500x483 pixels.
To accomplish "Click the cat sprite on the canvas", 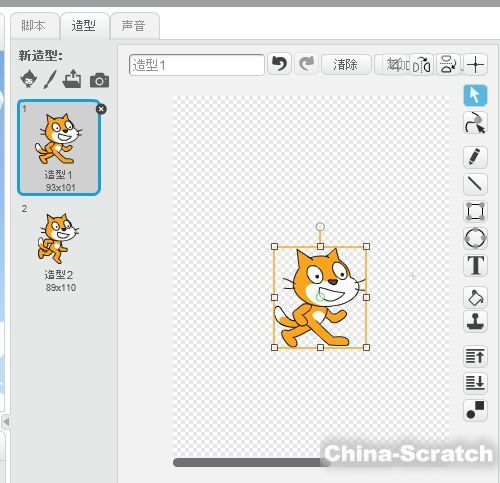I will tap(320, 298).
